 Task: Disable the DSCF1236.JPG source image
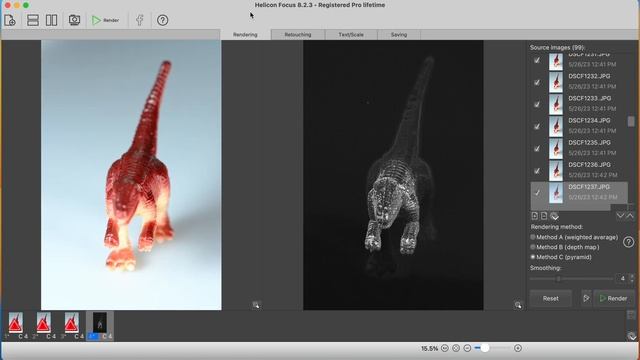pyautogui.click(x=537, y=171)
